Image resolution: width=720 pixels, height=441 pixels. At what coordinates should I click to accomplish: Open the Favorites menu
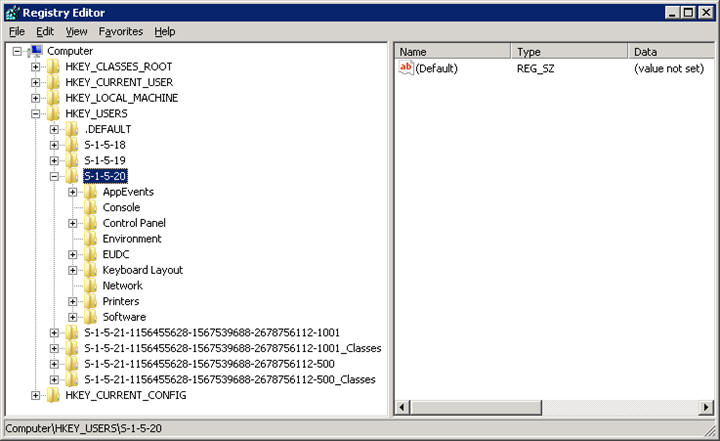tap(121, 31)
